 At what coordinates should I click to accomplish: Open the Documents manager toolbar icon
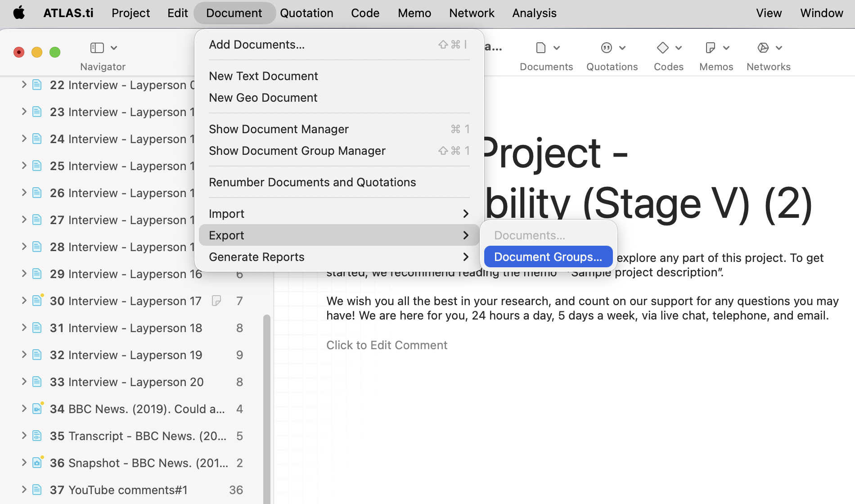(x=541, y=48)
